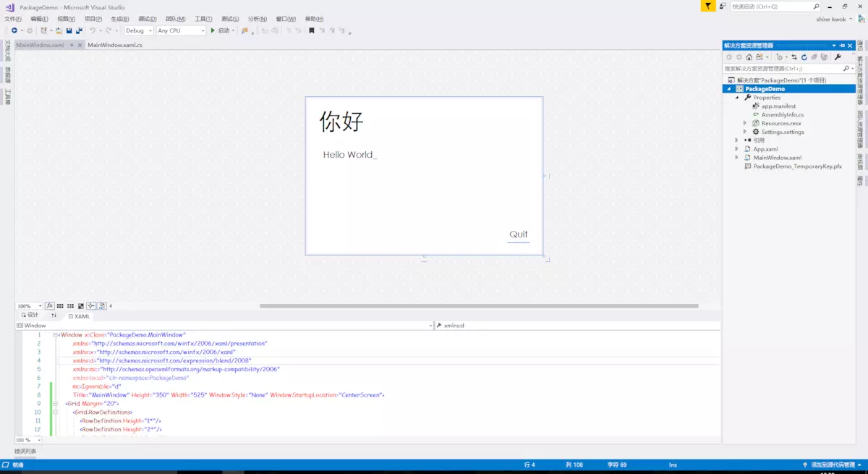Click the swap panes arrows icon
The image size is (868, 474).
[x=54, y=316]
